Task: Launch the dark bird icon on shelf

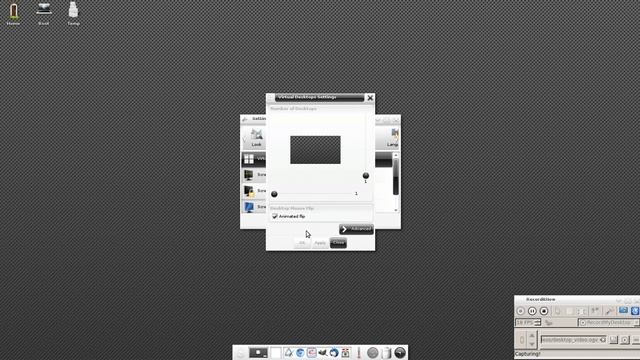Action: 322,353
